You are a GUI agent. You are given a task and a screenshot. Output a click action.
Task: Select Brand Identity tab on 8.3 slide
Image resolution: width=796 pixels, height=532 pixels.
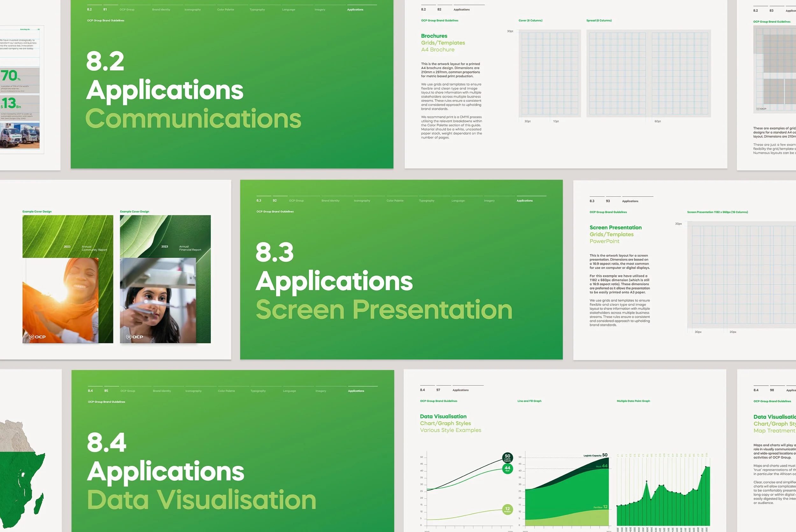pos(330,200)
